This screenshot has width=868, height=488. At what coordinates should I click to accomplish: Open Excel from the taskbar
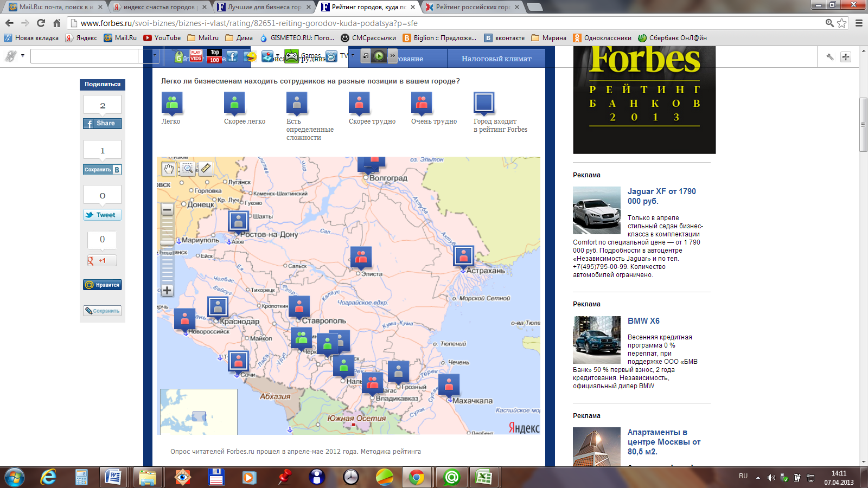point(483,477)
